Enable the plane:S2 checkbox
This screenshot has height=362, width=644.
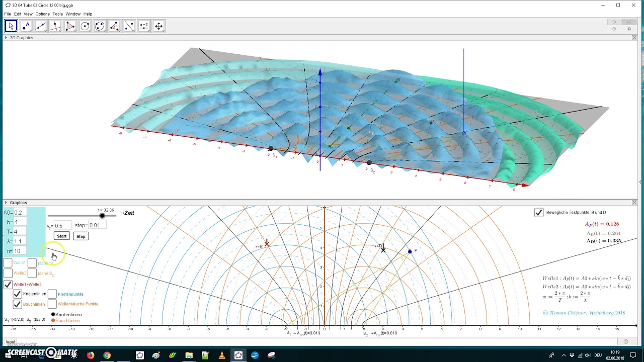[x=32, y=273]
